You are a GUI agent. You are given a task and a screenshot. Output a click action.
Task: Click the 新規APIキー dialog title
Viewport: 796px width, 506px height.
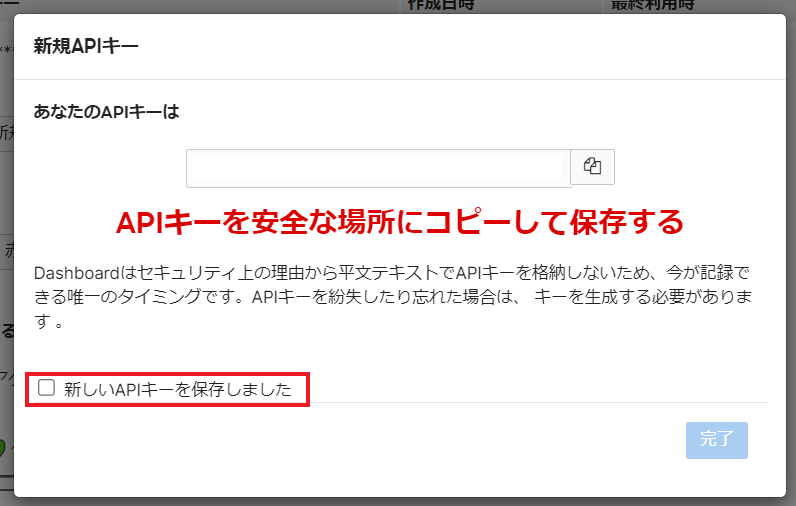coord(86,46)
